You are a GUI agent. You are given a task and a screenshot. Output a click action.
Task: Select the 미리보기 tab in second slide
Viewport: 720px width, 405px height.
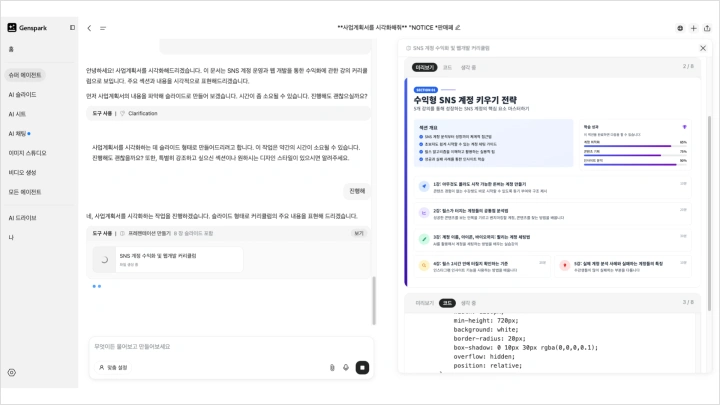point(424,302)
